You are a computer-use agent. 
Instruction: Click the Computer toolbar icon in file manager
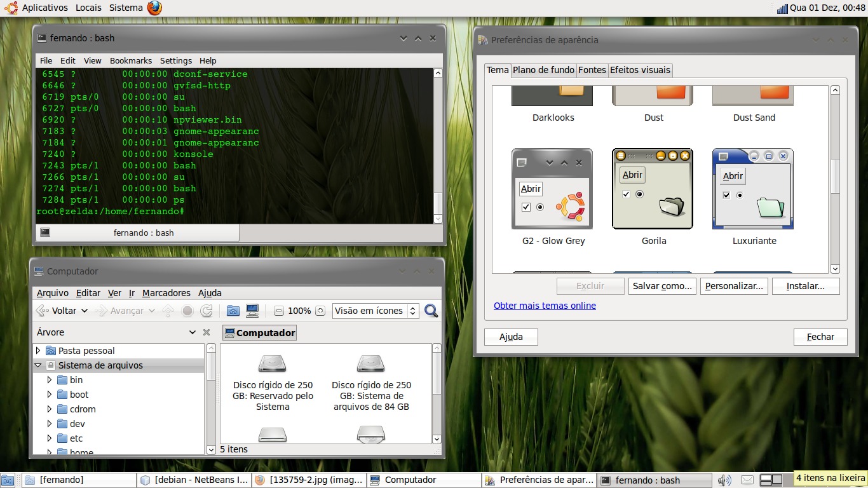pyautogui.click(x=252, y=311)
